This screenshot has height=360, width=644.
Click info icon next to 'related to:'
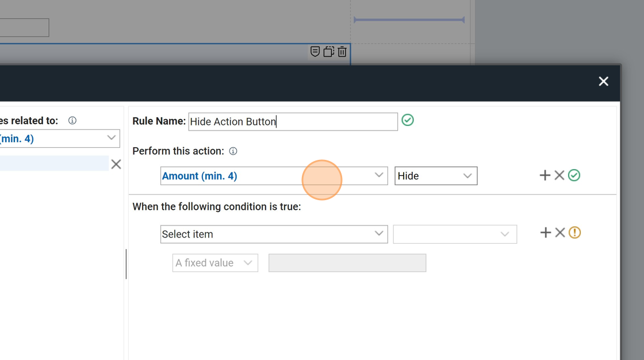point(72,121)
